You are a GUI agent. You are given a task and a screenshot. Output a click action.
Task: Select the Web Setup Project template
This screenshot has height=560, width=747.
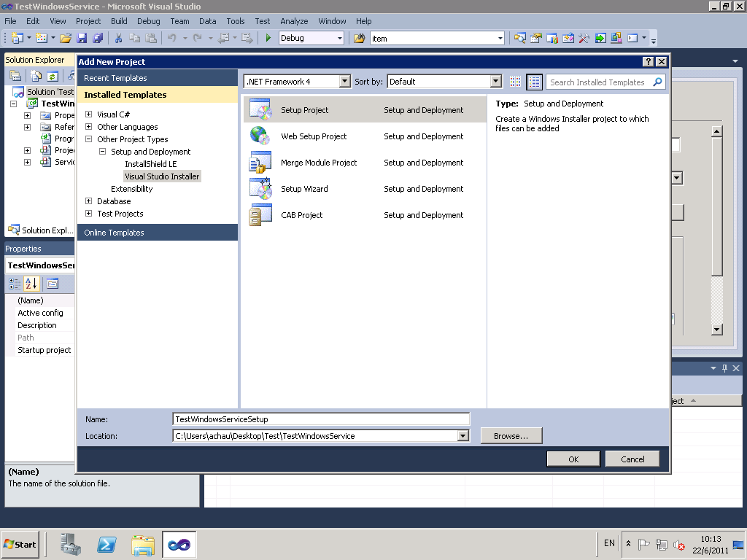(365, 136)
